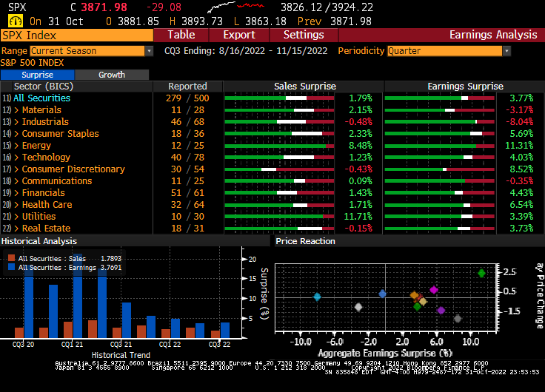The image size is (545, 392).
Task: Click the orange Sales legend swatch
Action: 11,258
